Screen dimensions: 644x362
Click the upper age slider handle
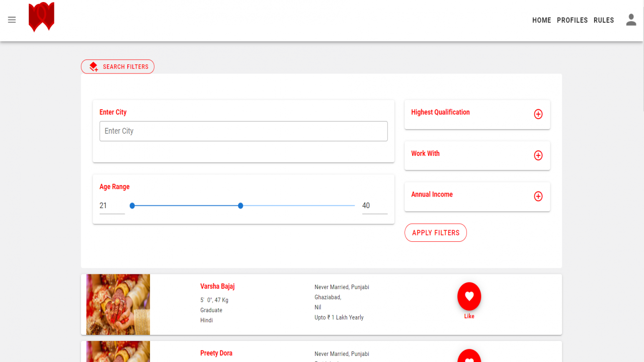pos(240,206)
